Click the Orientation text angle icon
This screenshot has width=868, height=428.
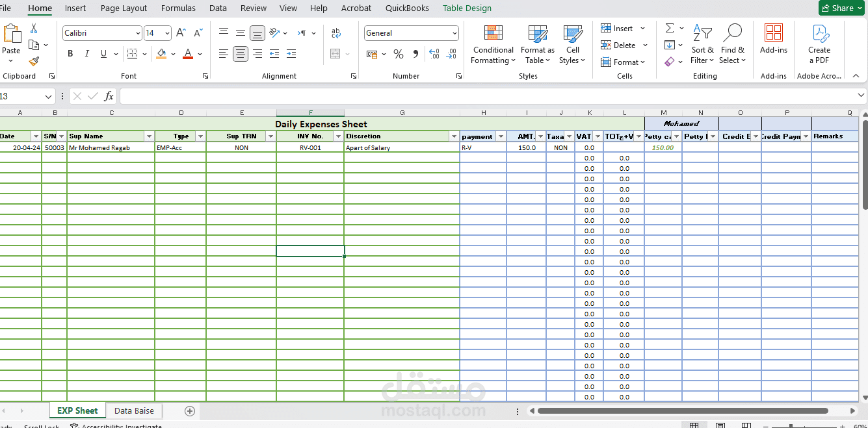coord(274,33)
